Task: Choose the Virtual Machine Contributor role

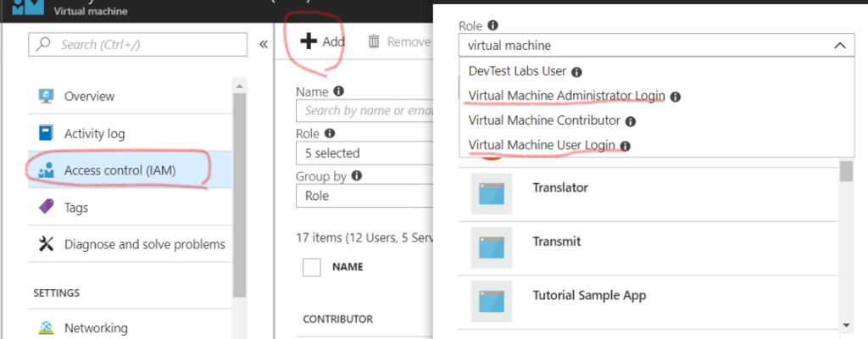Action: [x=544, y=120]
